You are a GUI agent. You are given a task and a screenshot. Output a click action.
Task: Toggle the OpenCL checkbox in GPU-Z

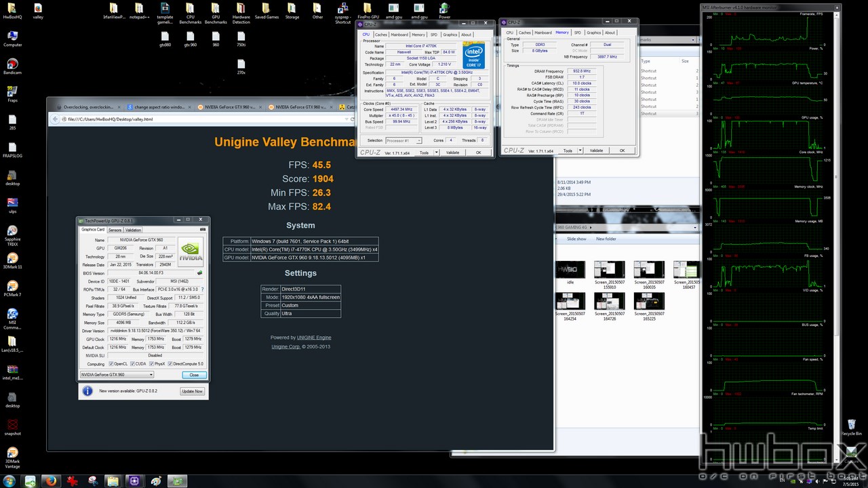(x=113, y=364)
